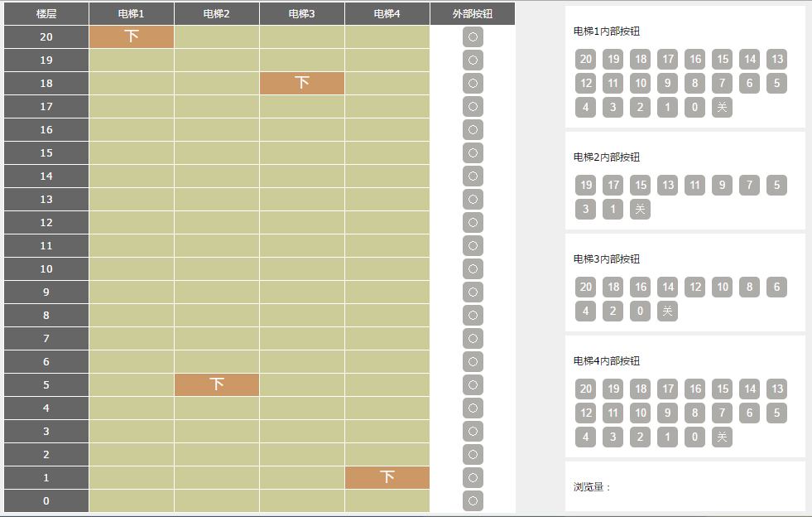Choose floor 8 in elevator 3 internal buttons
The height and width of the screenshot is (517, 812).
point(749,287)
